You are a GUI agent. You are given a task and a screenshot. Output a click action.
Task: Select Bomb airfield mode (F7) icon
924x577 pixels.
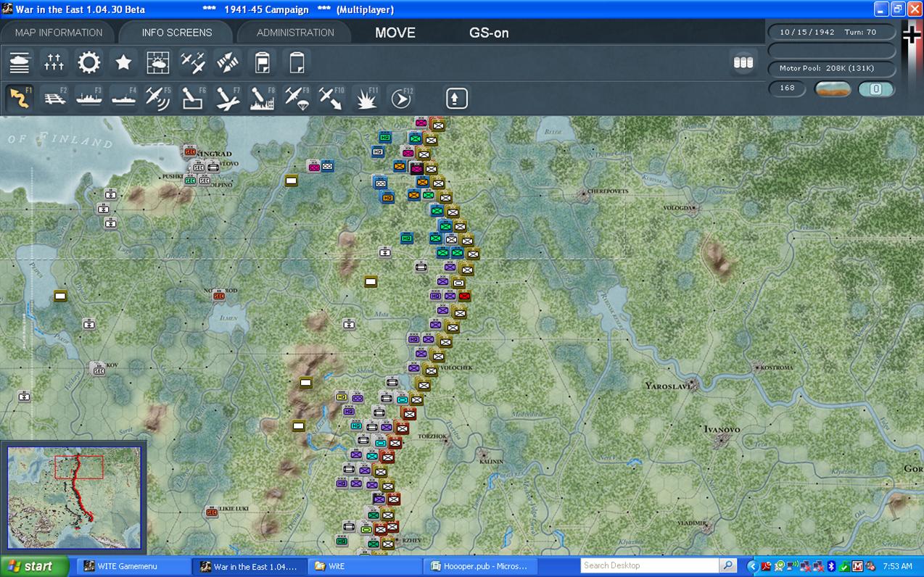click(x=228, y=98)
